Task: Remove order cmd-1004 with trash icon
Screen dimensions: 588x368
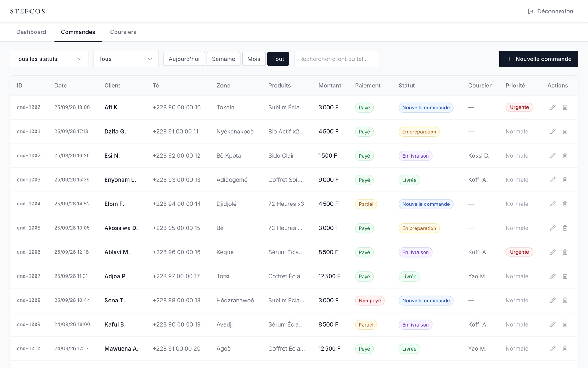Action: pyautogui.click(x=565, y=204)
